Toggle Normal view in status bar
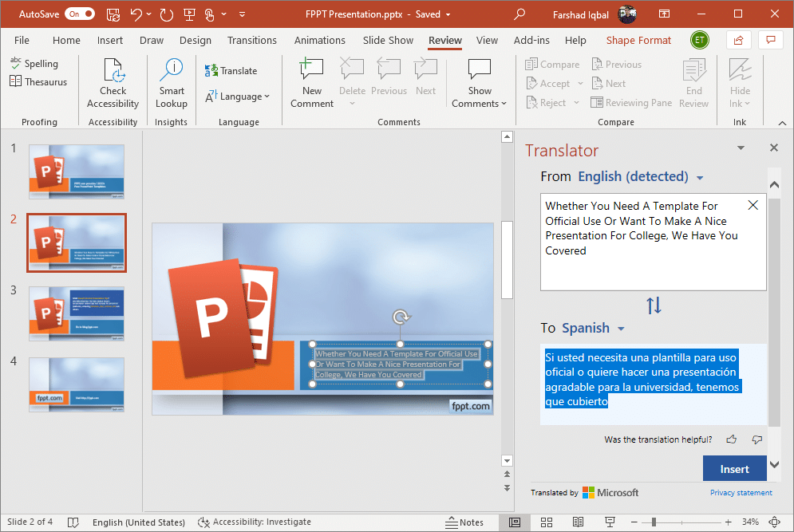794x532 pixels. (515, 522)
